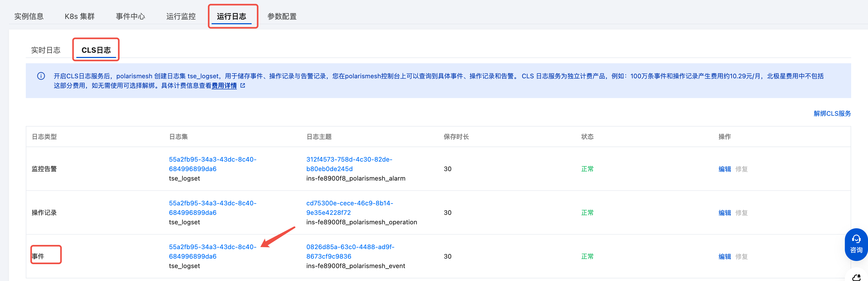Open topic link 312f4573-758d-4c30-82de-b80eb0de245d
Viewport: 868px width, 281px height.
click(x=350, y=164)
